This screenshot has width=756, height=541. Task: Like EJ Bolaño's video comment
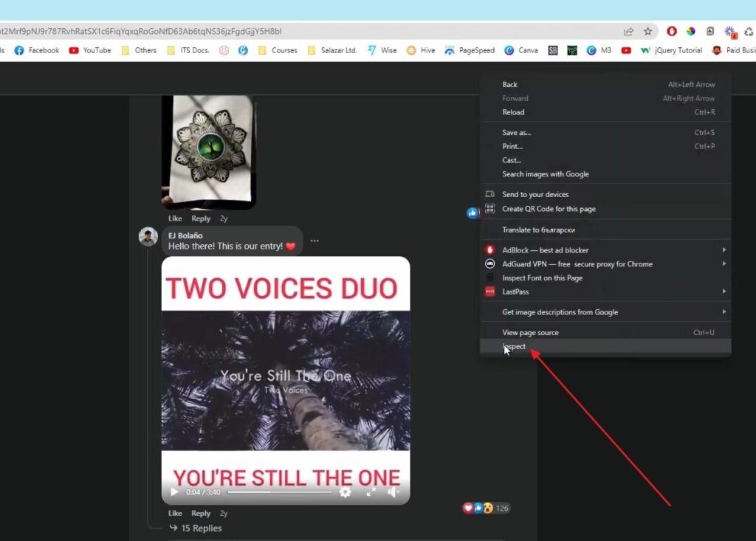coord(175,513)
